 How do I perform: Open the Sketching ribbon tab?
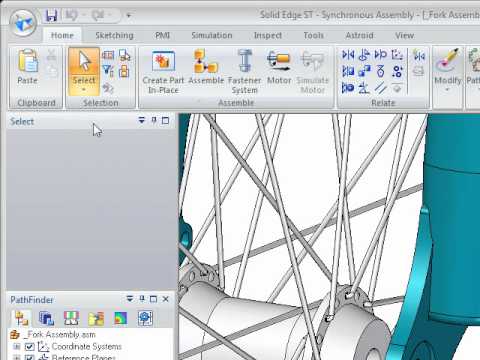coord(114,35)
